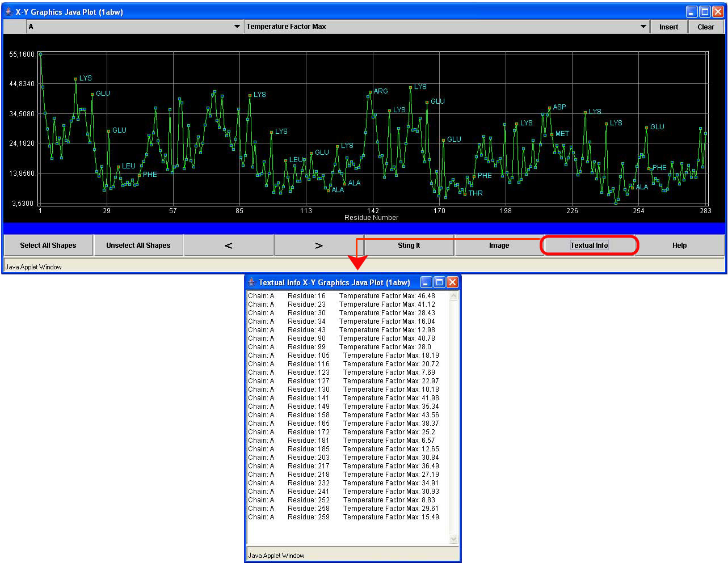Click Java icon in X-Y Graphics title bar
Image resolution: width=728 pixels, height=563 pixels.
click(9, 11)
